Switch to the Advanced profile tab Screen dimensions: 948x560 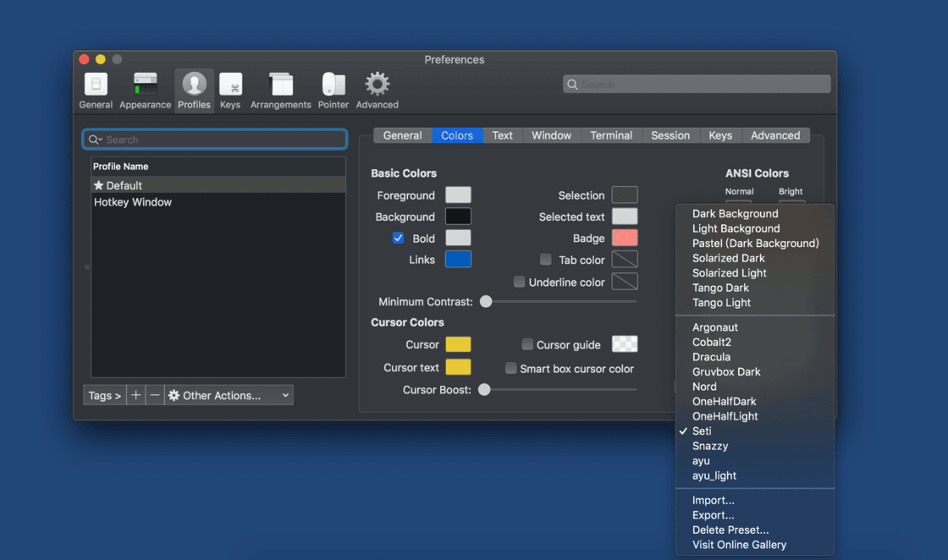[775, 135]
